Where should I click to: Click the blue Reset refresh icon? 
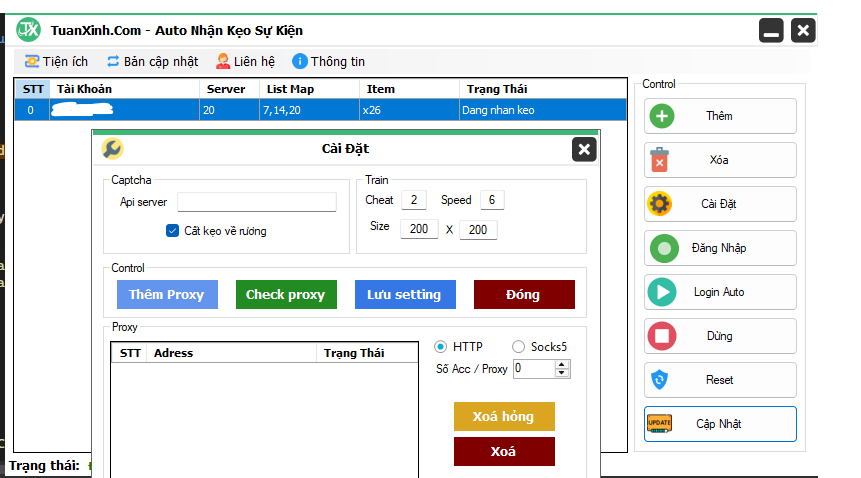pos(661,380)
